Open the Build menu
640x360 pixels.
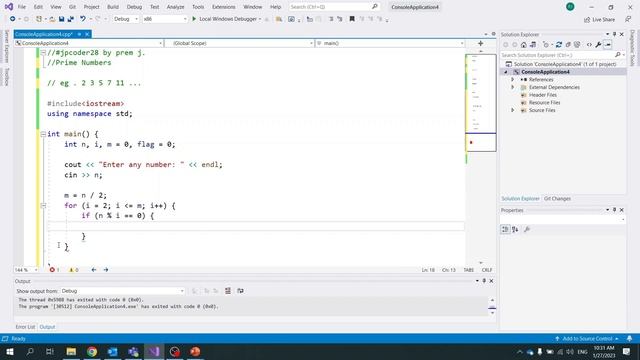[x=113, y=7]
